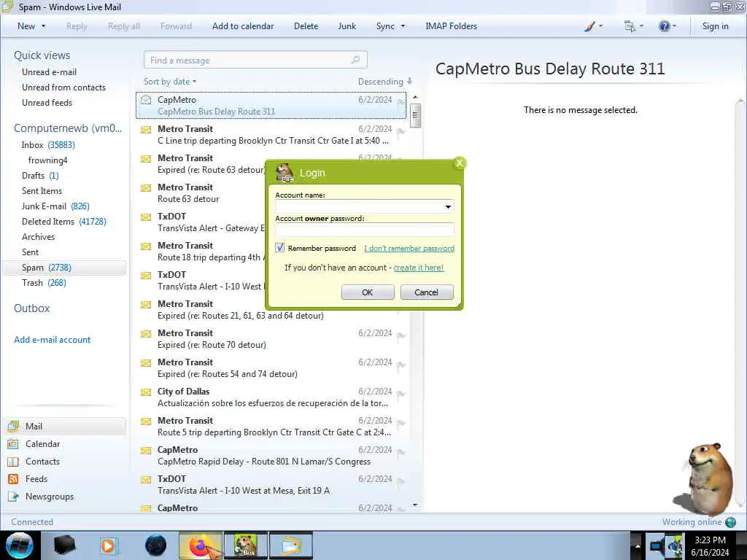
Task: Mark message as Junk from the toolbar
Action: pyautogui.click(x=347, y=26)
